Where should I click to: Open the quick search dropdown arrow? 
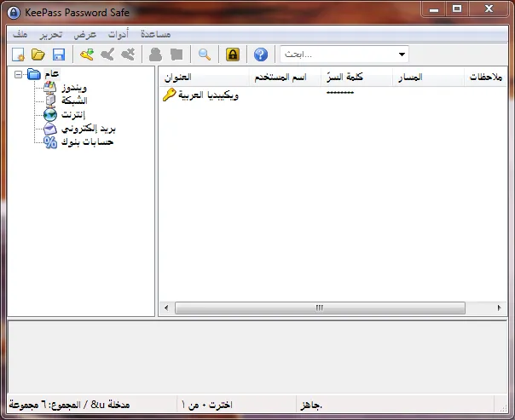[402, 55]
